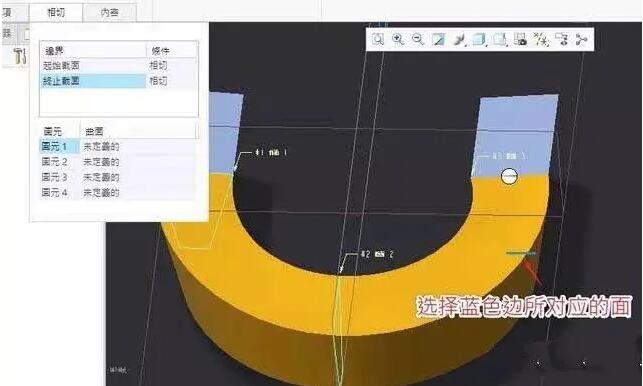Viewport: 643px width, 386px height.
Task: Open the saved orientations icon
Action: pos(500,39)
